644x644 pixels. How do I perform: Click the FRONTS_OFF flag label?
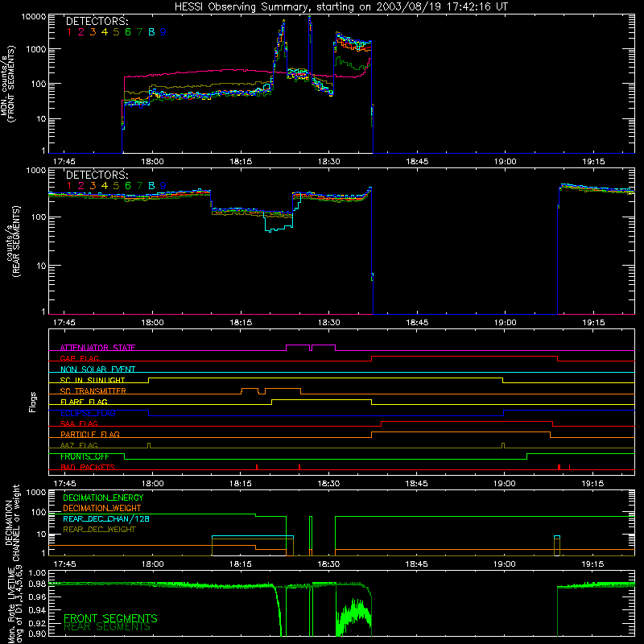point(85,456)
